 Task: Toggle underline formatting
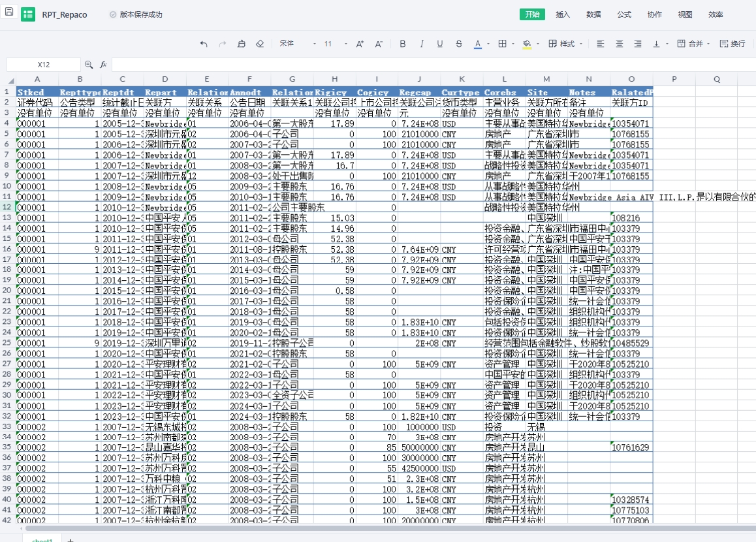pyautogui.click(x=440, y=44)
